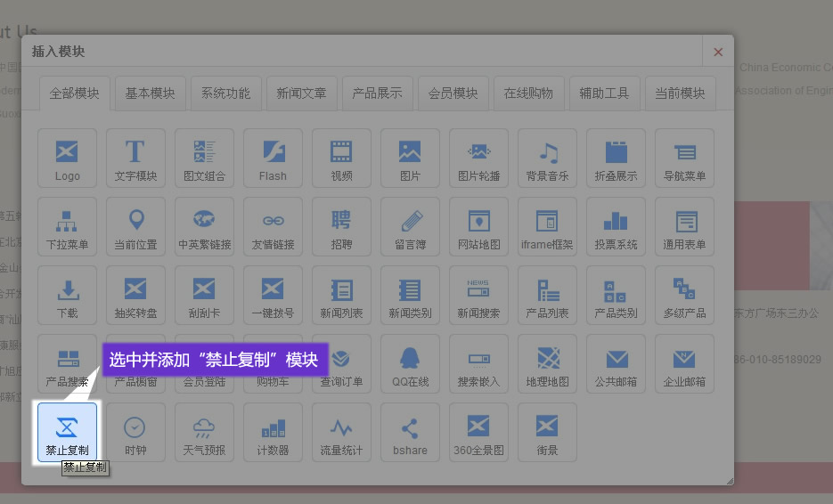Go to the 在线购物 tab

(528, 93)
